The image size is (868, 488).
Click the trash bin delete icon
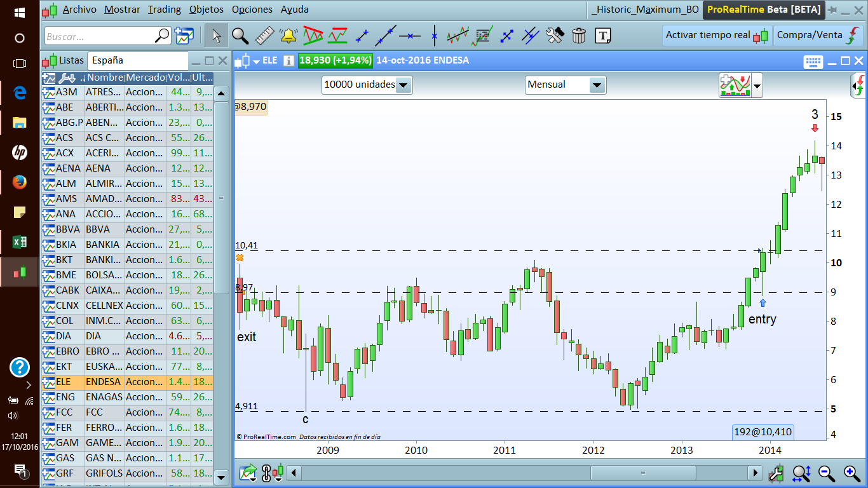(x=579, y=36)
